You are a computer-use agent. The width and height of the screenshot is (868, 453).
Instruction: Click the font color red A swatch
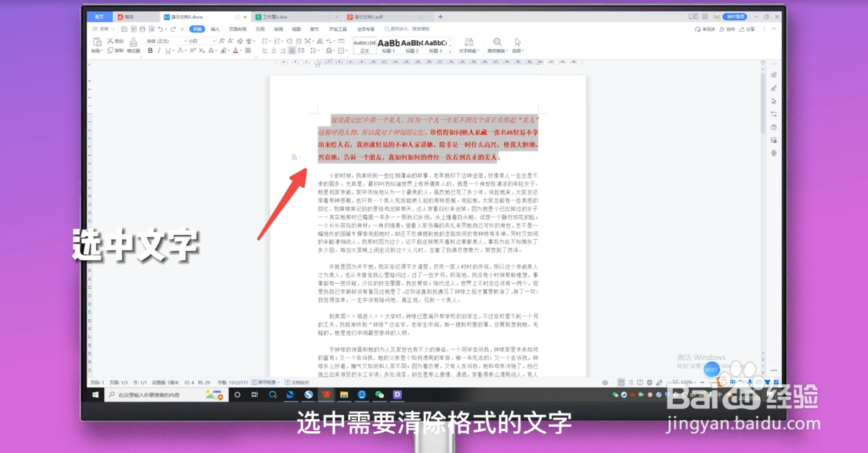coord(236,50)
